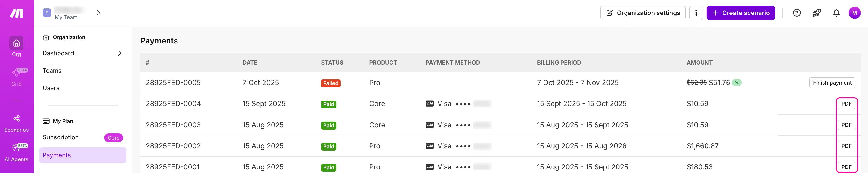868x173 pixels.
Task: Open the Subscription menu item
Action: 61,137
